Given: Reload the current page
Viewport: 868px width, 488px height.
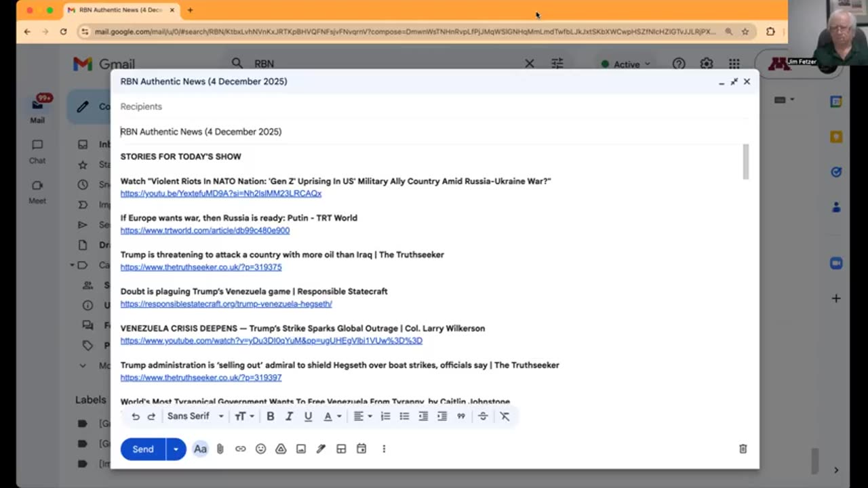Looking at the screenshot, I should 63,31.
